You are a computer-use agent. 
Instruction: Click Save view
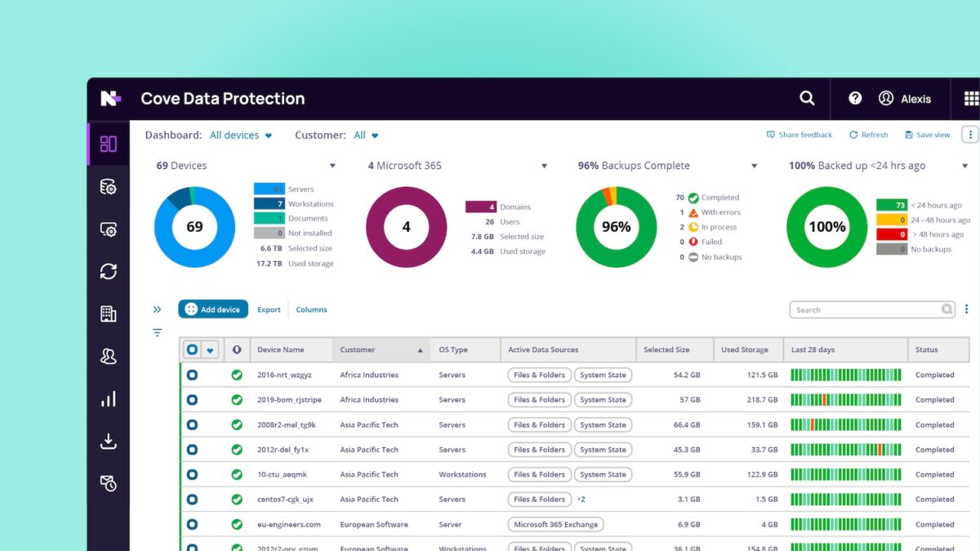tap(927, 135)
